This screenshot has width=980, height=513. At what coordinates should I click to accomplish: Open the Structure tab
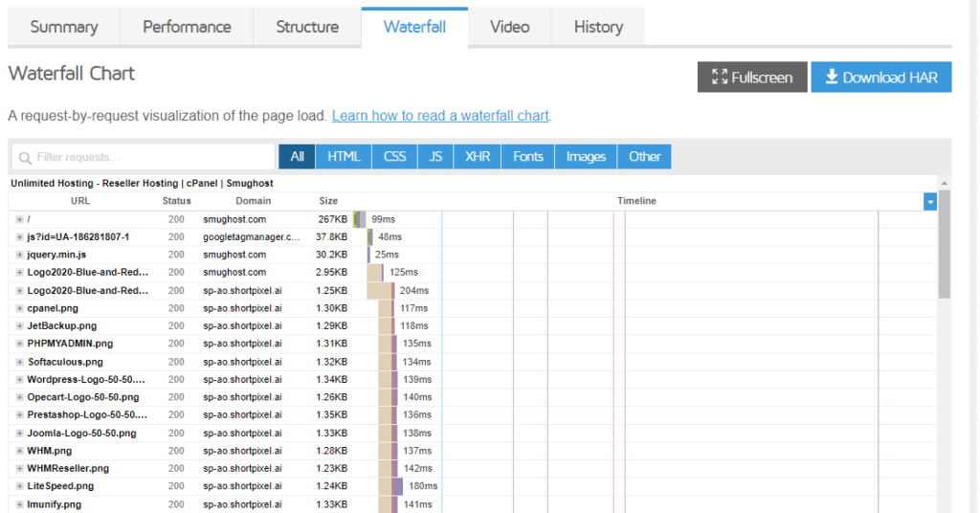coord(307,27)
